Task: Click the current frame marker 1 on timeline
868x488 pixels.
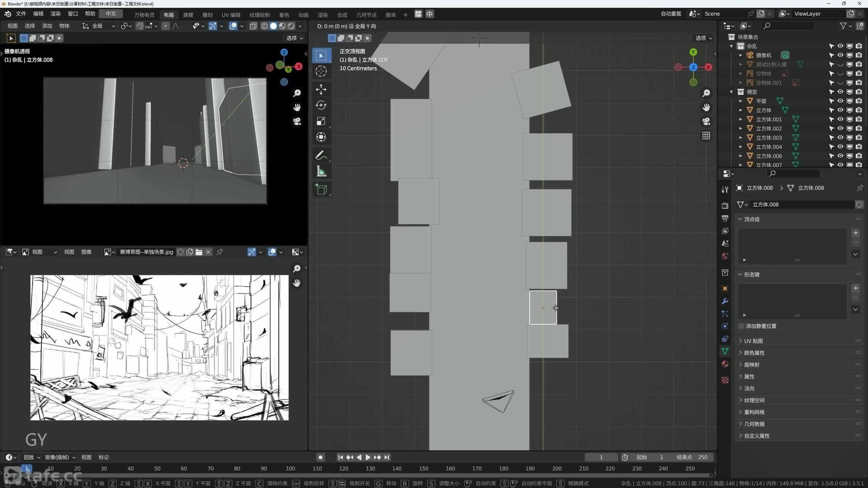Action: click(x=26, y=469)
